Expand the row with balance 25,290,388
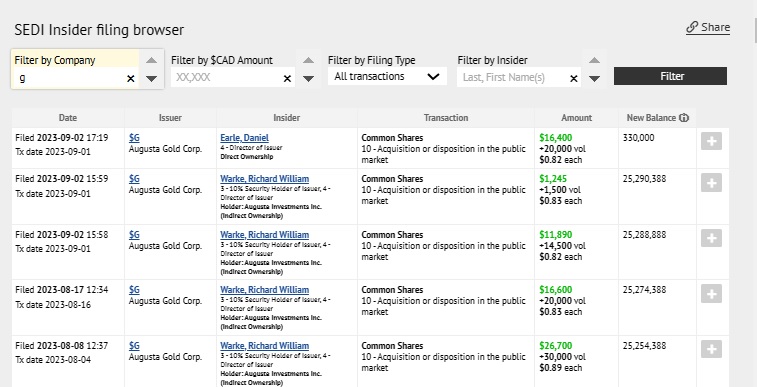This screenshot has height=387, width=757. tap(711, 182)
